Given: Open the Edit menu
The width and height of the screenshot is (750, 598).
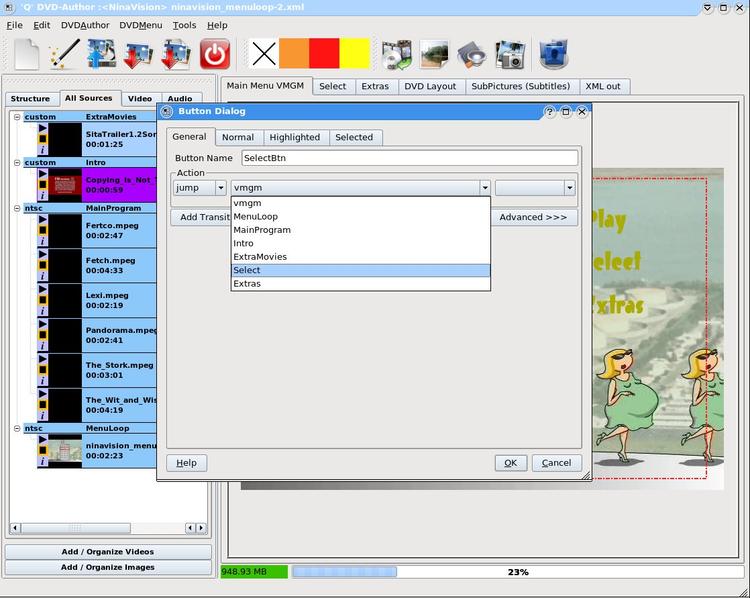Looking at the screenshot, I should point(42,25).
